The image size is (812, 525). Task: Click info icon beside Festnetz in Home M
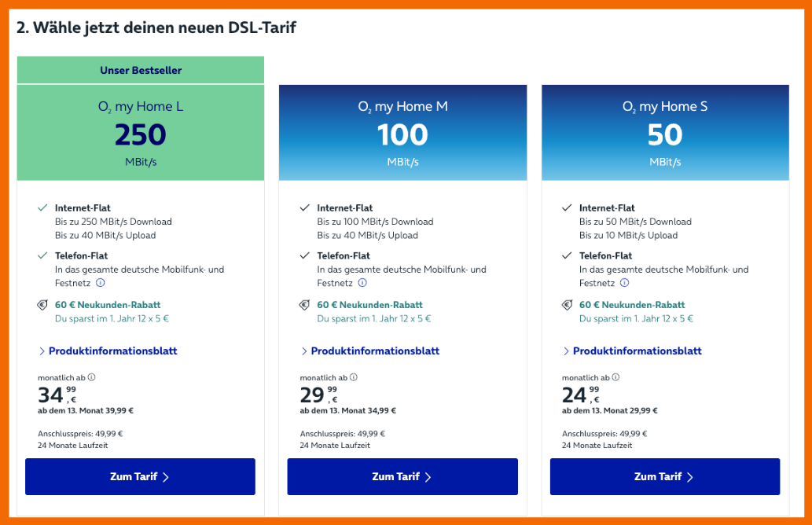pos(362,283)
